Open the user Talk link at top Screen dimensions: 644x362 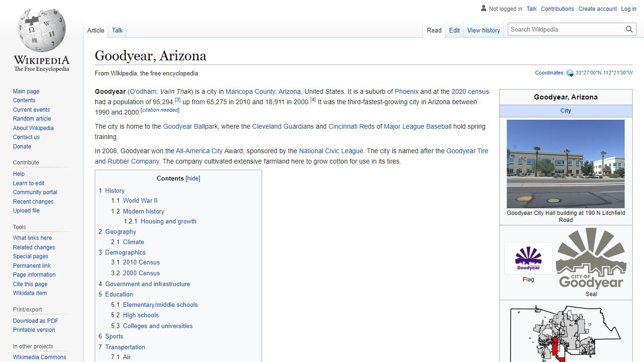pyautogui.click(x=532, y=9)
